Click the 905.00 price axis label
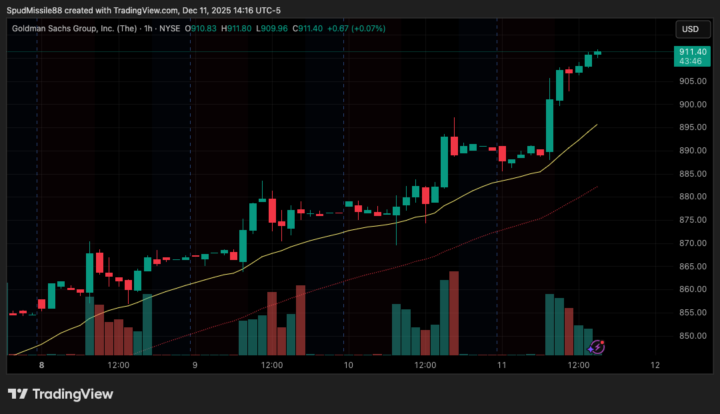The height and width of the screenshot is (414, 720). (x=693, y=81)
